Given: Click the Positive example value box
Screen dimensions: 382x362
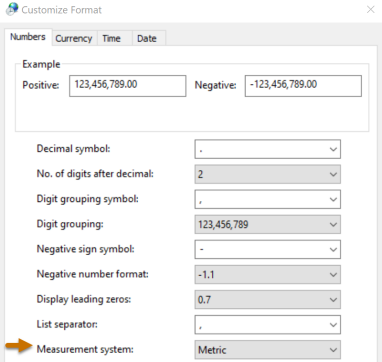Looking at the screenshot, I should coord(127,86).
